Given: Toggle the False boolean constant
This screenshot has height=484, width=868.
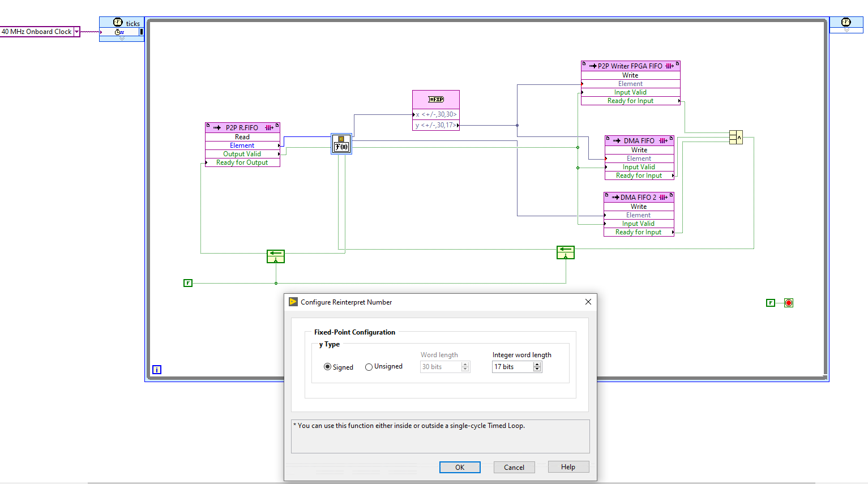Looking at the screenshot, I should pyautogui.click(x=187, y=282).
